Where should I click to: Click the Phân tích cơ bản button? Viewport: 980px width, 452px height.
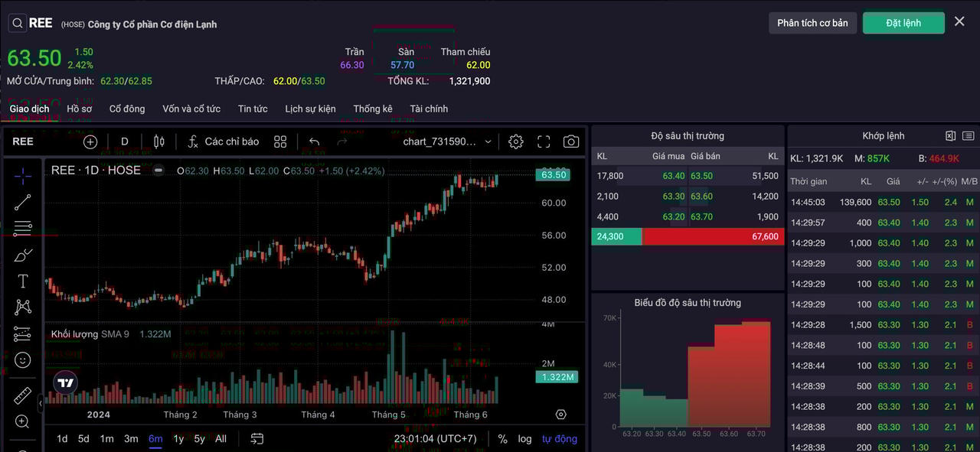pos(812,23)
